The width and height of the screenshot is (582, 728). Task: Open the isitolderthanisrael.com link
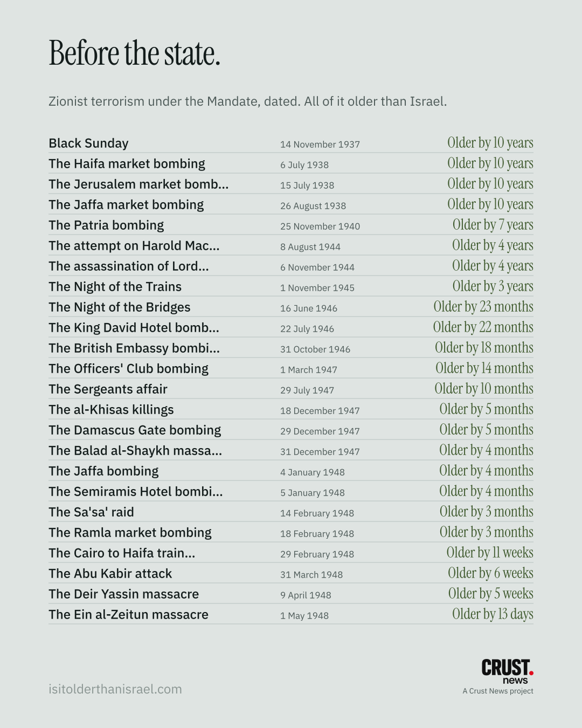[x=115, y=689]
